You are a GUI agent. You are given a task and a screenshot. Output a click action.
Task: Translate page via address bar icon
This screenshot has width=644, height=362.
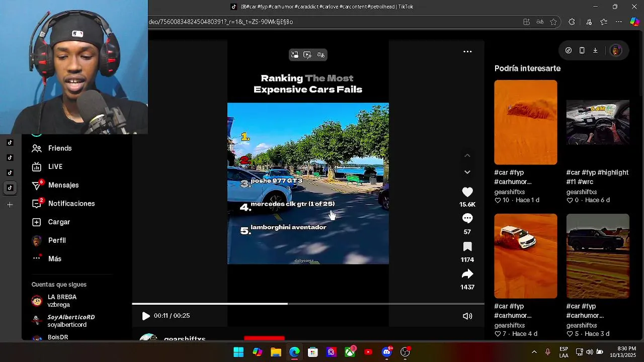pyautogui.click(x=540, y=22)
